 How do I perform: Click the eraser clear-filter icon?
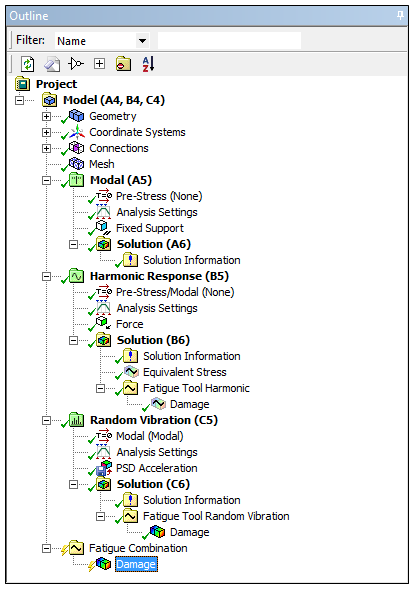coord(51,64)
